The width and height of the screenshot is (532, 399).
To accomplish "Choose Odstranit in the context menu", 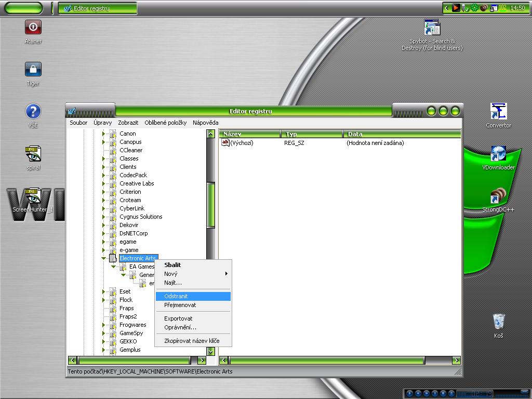I will 176,296.
